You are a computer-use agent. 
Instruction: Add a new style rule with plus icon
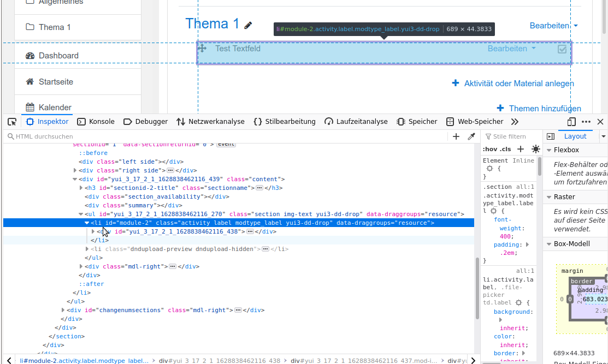pyautogui.click(x=521, y=149)
